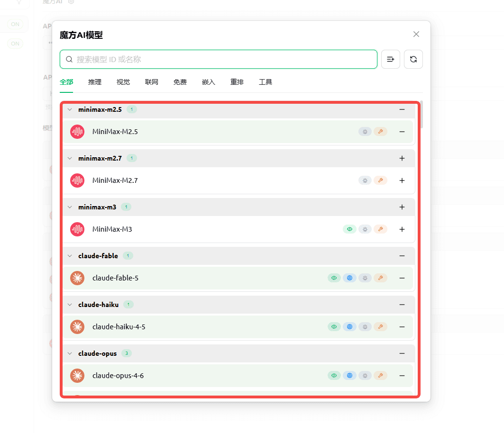Click the vision eye badge on claude-opus-4-6
Image resolution: width=504 pixels, height=433 pixels.
(334, 376)
